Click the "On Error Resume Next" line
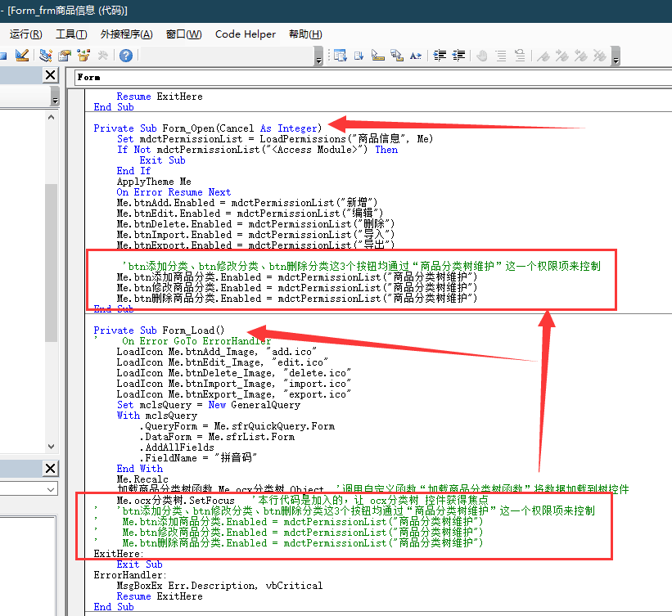 [174, 192]
